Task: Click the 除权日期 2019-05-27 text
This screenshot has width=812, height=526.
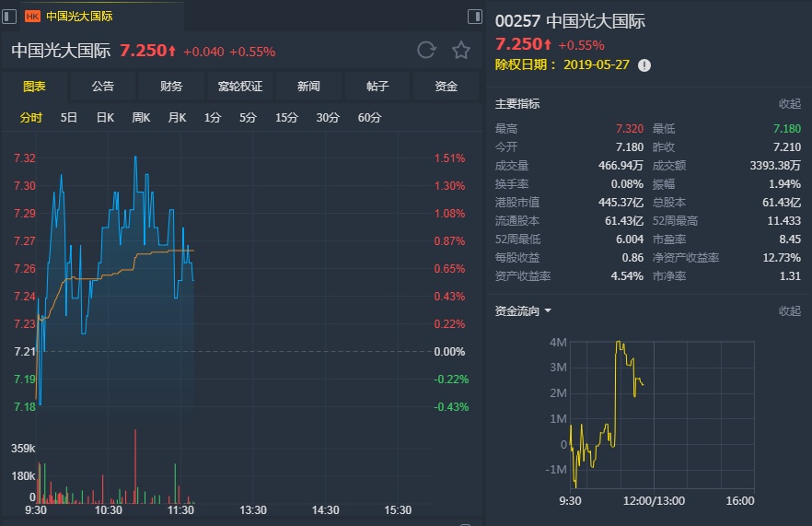Action: tap(562, 64)
